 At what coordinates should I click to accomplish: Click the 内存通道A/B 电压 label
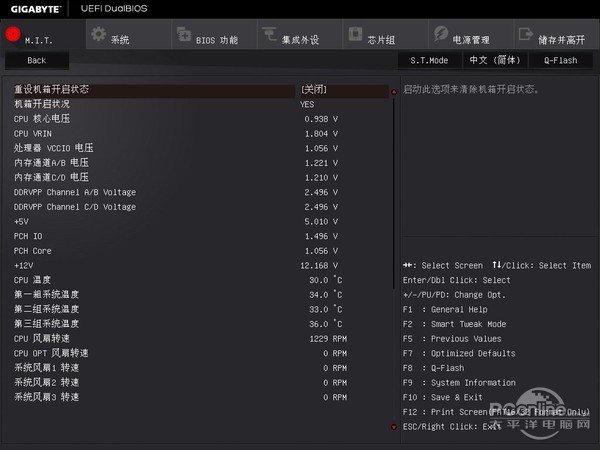pyautogui.click(x=51, y=163)
